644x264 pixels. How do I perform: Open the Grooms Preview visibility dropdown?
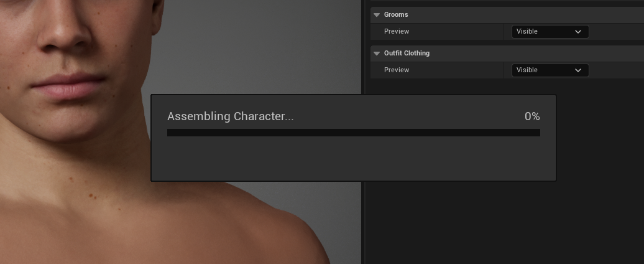click(x=550, y=32)
